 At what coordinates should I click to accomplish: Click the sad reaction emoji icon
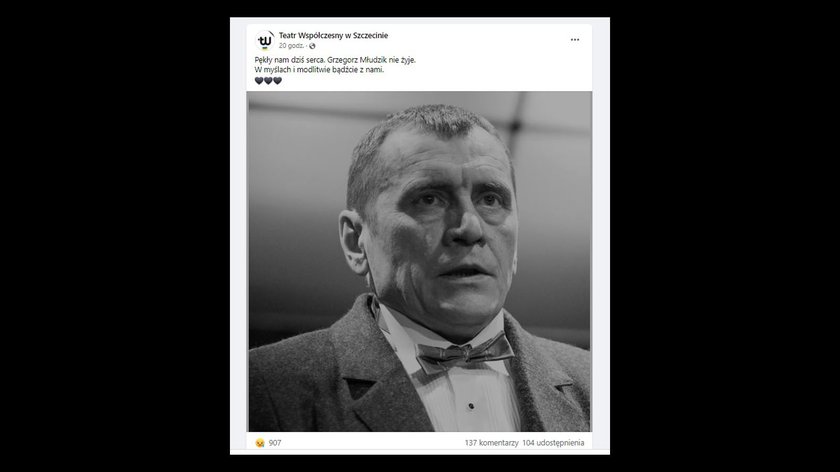point(260,443)
